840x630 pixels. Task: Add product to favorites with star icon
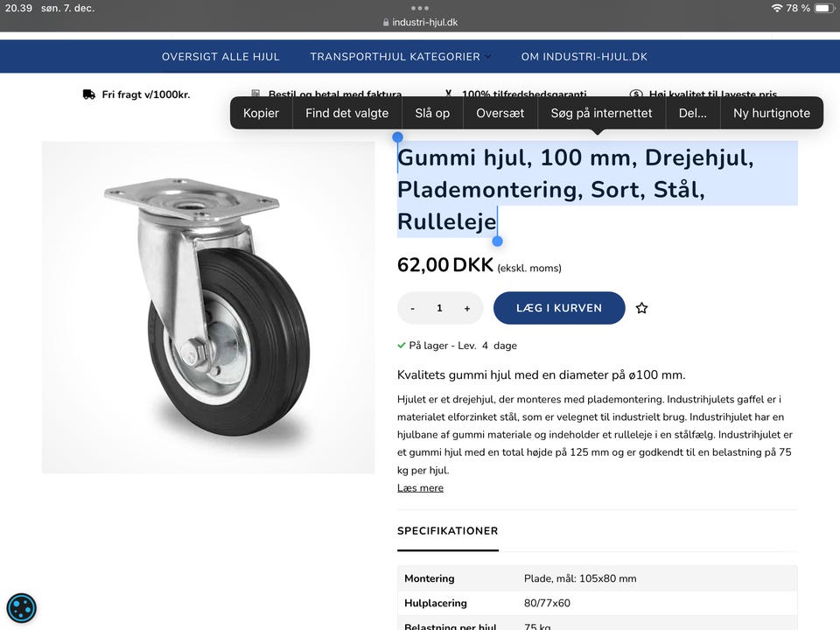click(641, 308)
